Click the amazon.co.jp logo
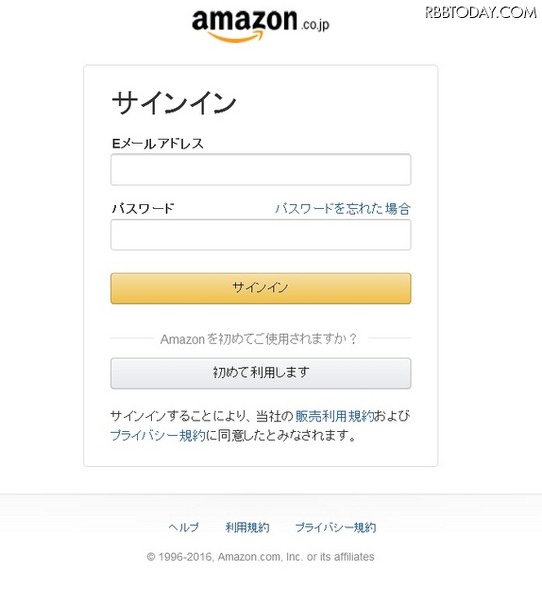542x605 pixels. (261, 25)
